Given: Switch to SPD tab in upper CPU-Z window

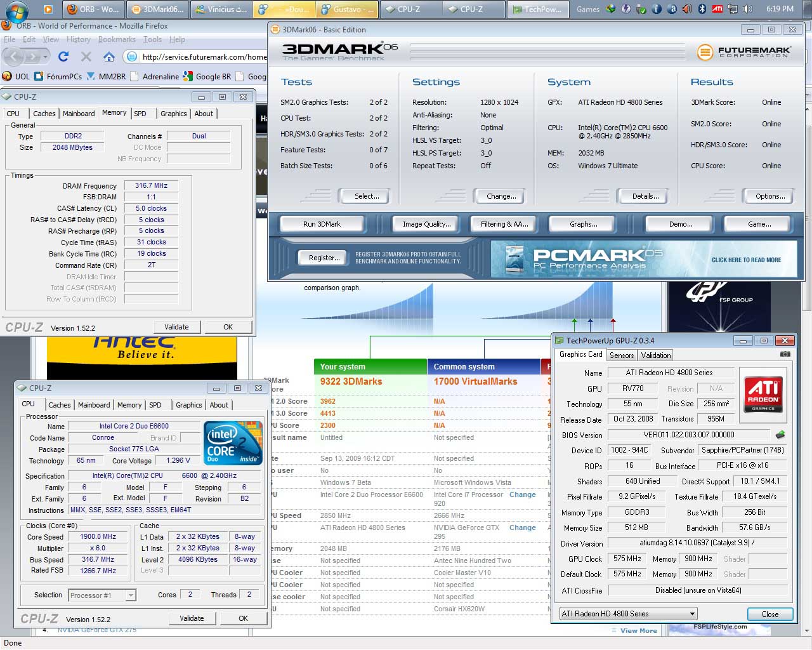Looking at the screenshot, I should click(x=140, y=114).
